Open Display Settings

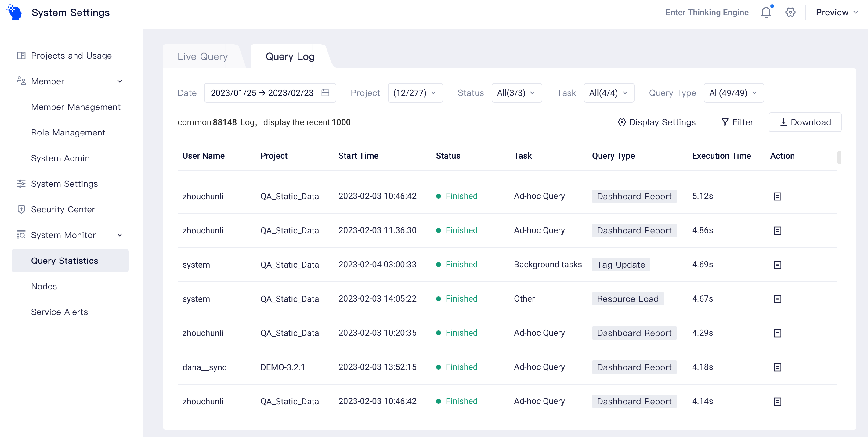(656, 122)
